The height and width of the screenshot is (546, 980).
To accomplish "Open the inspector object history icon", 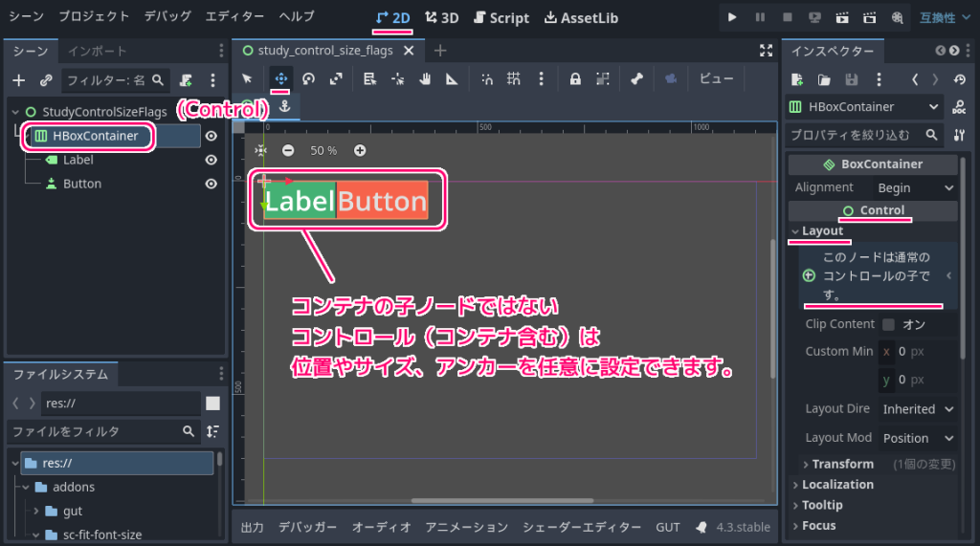I will 959,79.
